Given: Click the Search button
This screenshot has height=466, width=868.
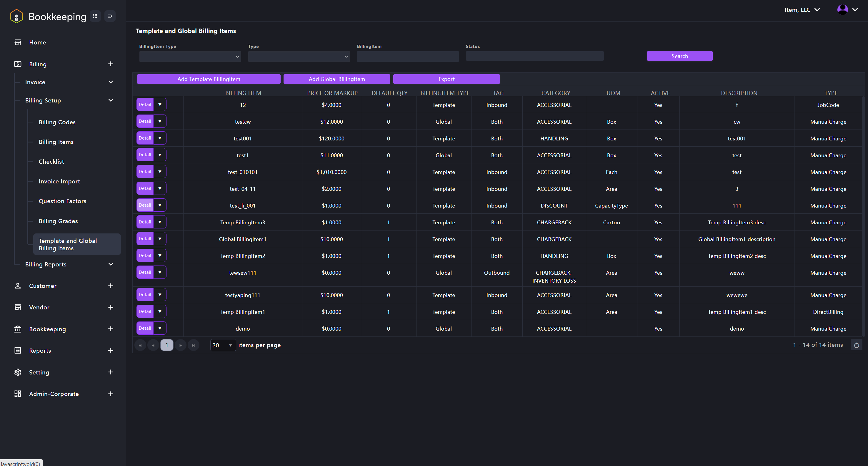Looking at the screenshot, I should click(680, 56).
